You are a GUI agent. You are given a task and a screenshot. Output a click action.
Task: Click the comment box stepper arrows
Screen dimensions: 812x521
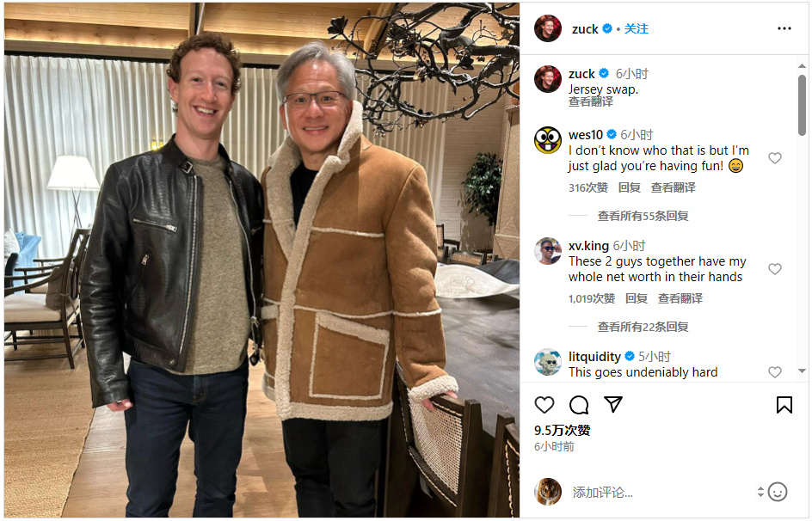(760, 492)
